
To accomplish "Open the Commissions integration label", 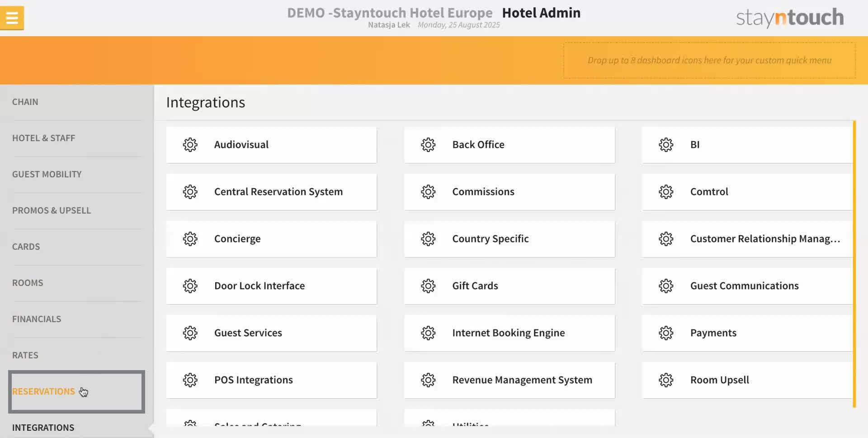I will click(x=483, y=192).
